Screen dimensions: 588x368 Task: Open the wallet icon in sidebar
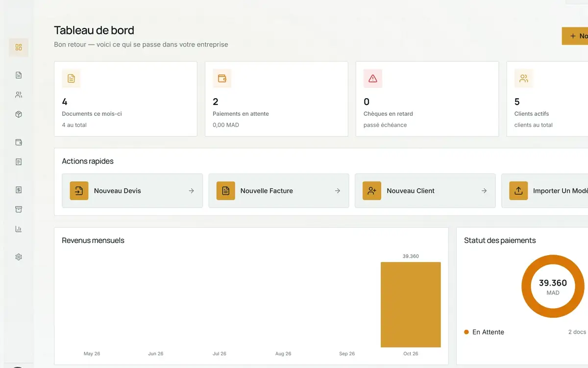(x=19, y=142)
